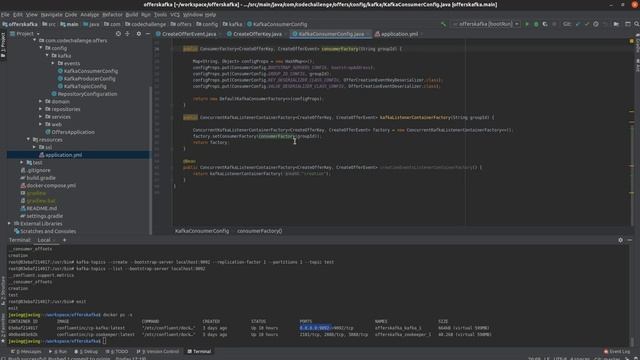Open the Messages tool window

26,351
